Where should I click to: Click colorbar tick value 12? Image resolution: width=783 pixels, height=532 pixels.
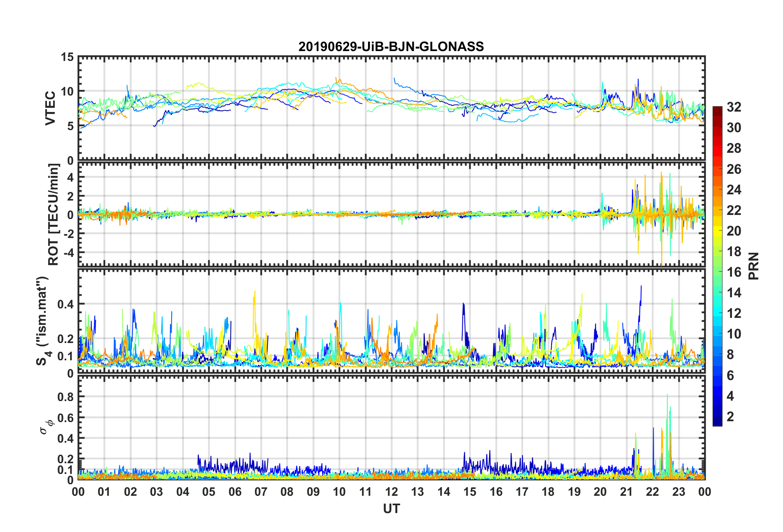734,313
